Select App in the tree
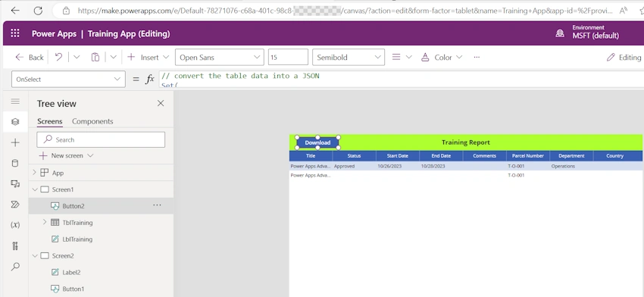Viewport: 644px width, 297px height. 58,173
